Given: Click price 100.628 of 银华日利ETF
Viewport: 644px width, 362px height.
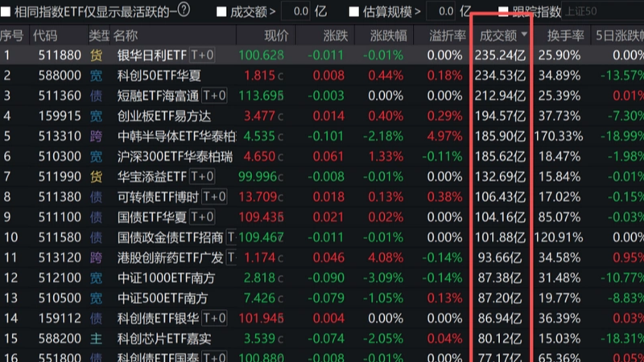Looking at the screenshot, I should point(261,55).
